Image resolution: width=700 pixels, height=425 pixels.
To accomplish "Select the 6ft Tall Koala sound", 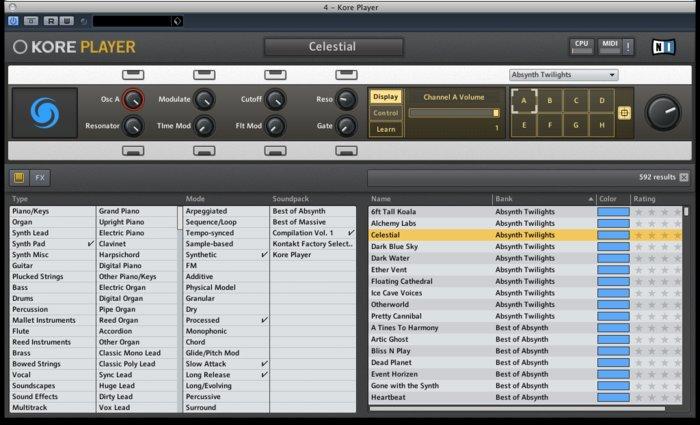I will click(x=525, y=212).
